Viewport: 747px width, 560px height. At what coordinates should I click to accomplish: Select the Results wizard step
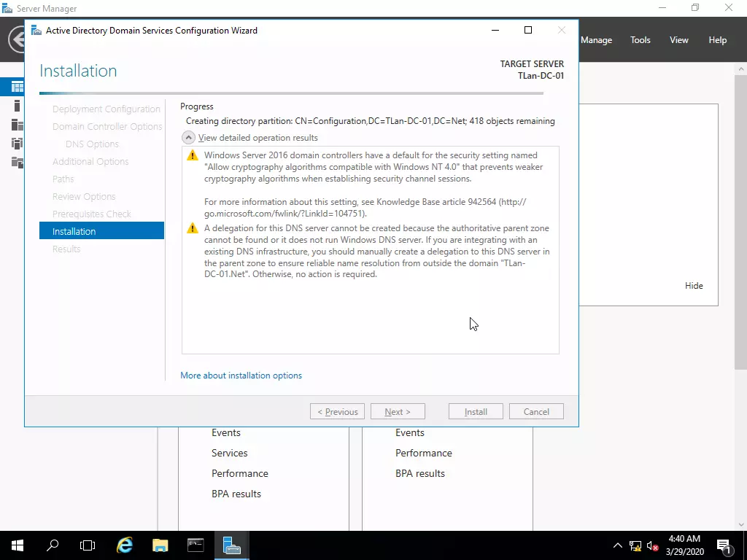pyautogui.click(x=66, y=249)
